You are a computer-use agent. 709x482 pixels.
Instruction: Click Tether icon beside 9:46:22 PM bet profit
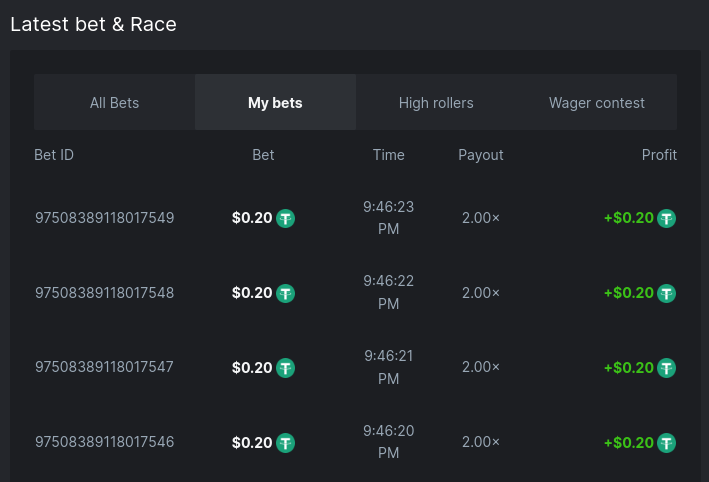pyautogui.click(x=667, y=293)
